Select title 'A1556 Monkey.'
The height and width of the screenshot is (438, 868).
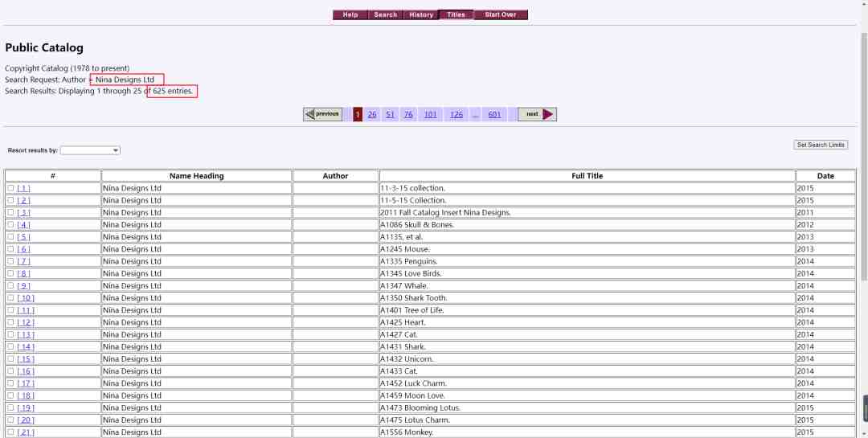coord(407,432)
